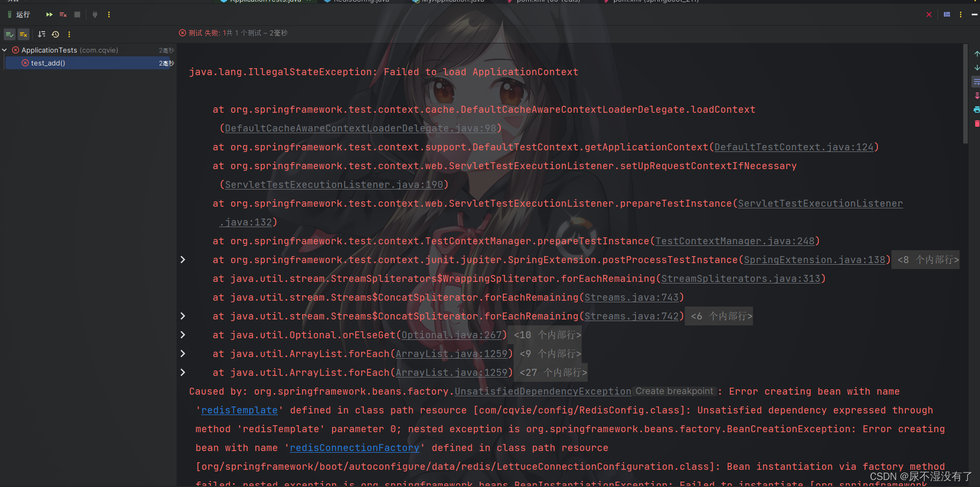Open test history clock icon
Image resolution: width=980 pixels, height=487 pixels.
pyautogui.click(x=55, y=34)
